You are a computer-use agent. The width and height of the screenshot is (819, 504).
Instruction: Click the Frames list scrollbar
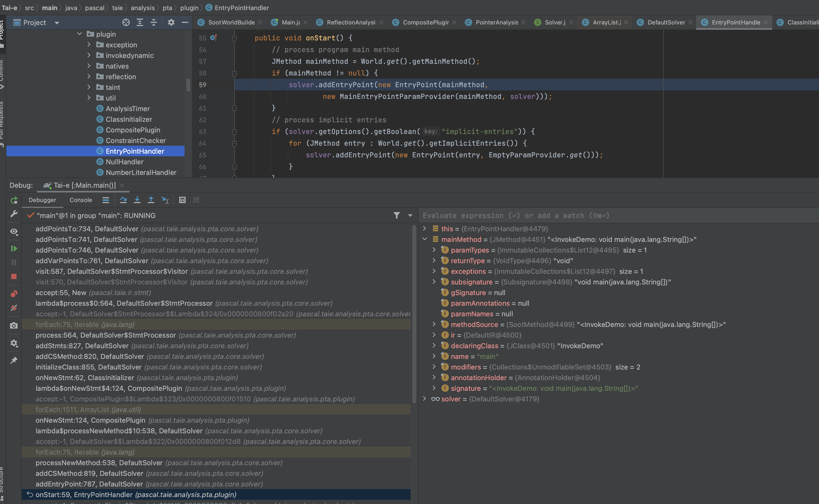tap(414, 314)
